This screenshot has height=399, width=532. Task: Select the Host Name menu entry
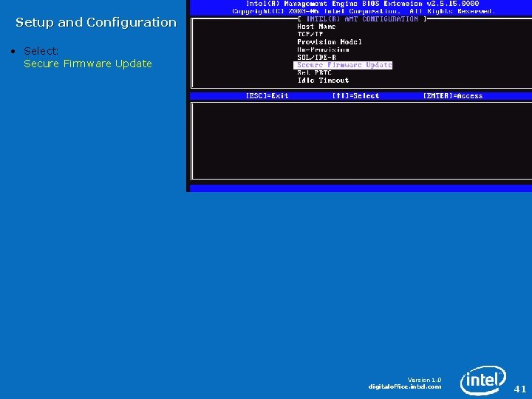(316, 27)
